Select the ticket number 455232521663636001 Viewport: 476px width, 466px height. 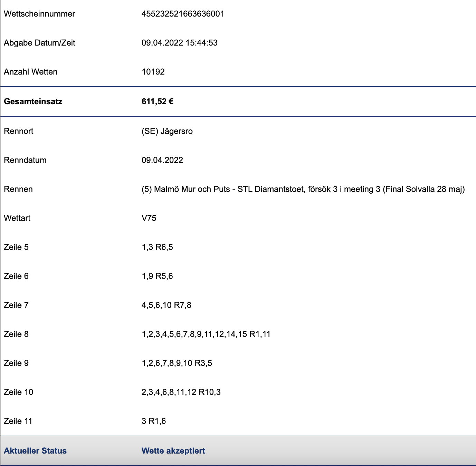[x=183, y=14]
